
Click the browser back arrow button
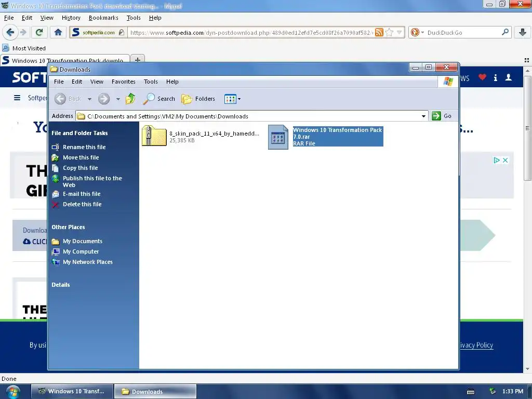pyautogui.click(x=10, y=33)
